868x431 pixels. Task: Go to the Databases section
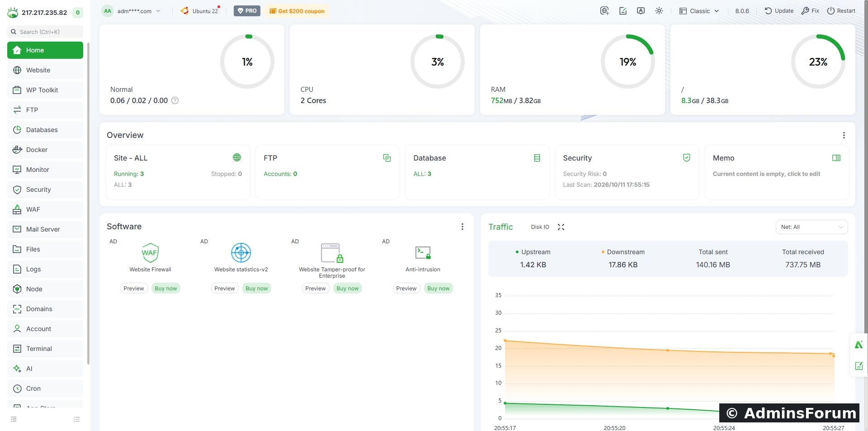coord(45,130)
